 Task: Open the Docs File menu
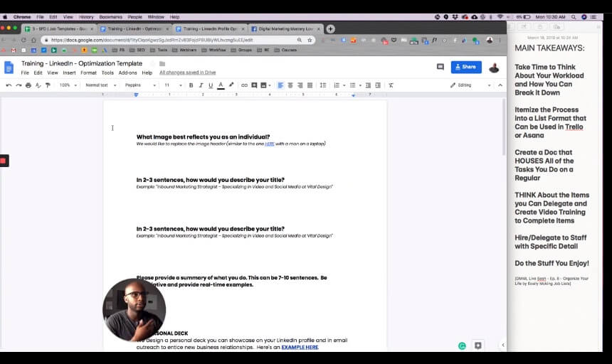(x=25, y=73)
